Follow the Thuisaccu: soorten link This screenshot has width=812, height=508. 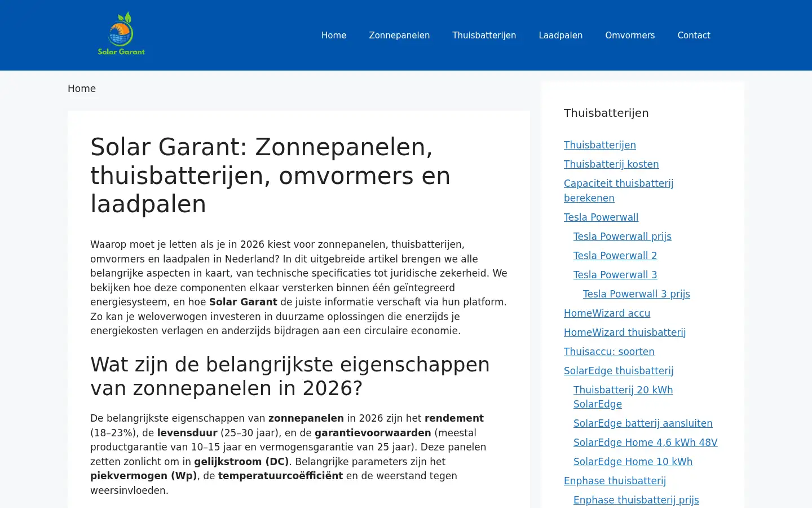609,352
